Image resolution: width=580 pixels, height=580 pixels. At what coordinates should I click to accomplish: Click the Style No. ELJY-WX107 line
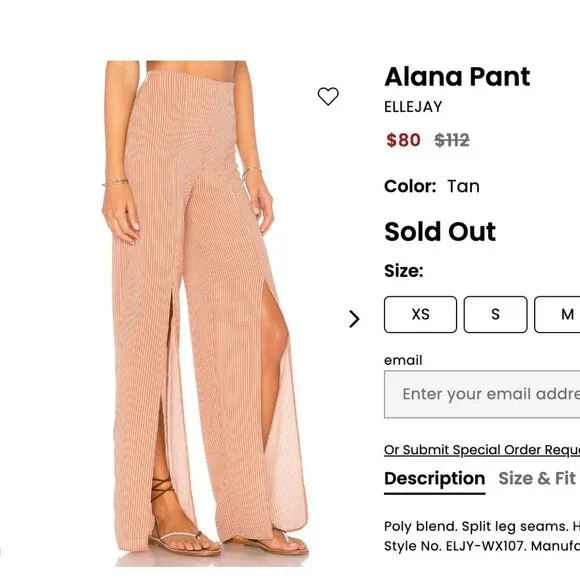(482, 546)
